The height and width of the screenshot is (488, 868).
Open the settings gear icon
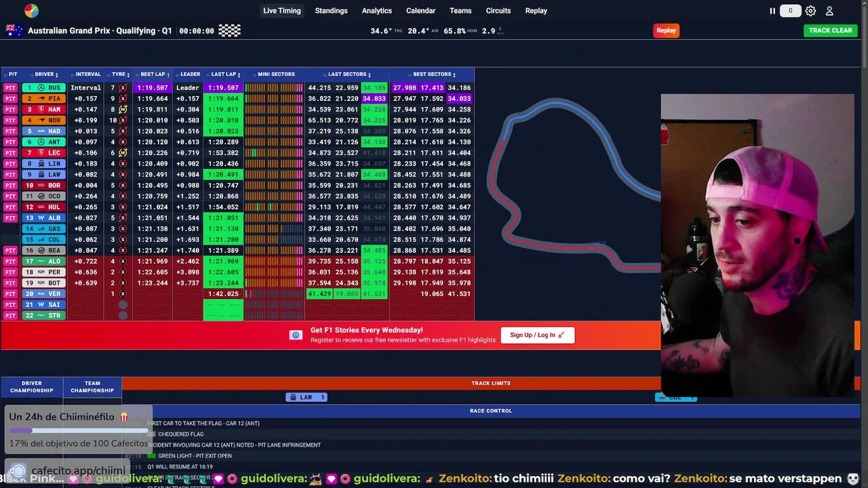click(810, 11)
